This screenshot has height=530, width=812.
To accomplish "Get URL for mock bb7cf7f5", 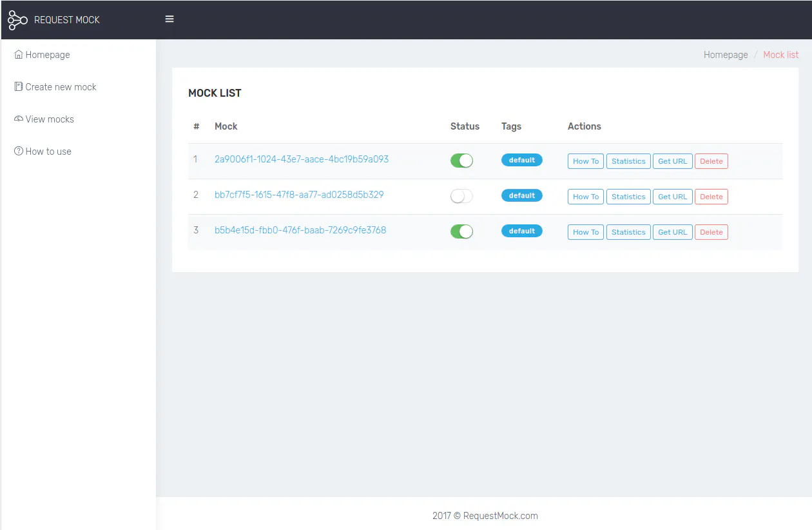I will coord(673,197).
